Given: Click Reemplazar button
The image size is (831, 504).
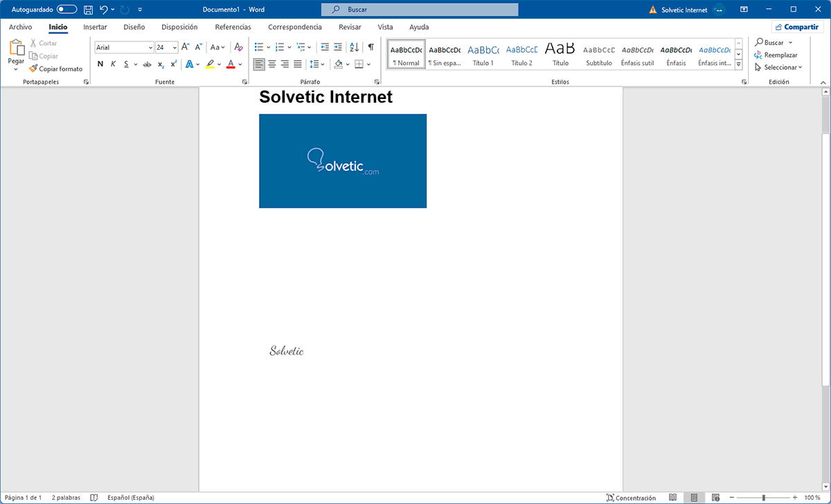Looking at the screenshot, I should coord(776,55).
